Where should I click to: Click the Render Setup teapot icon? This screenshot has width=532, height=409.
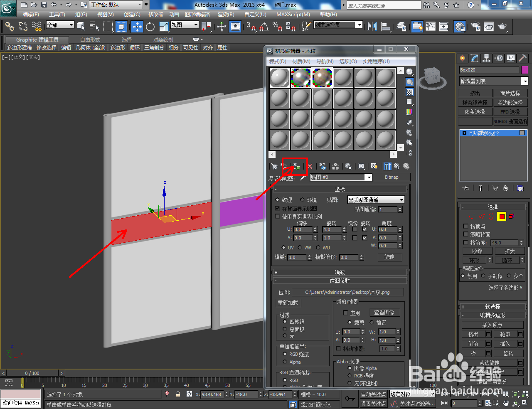coord(476,27)
